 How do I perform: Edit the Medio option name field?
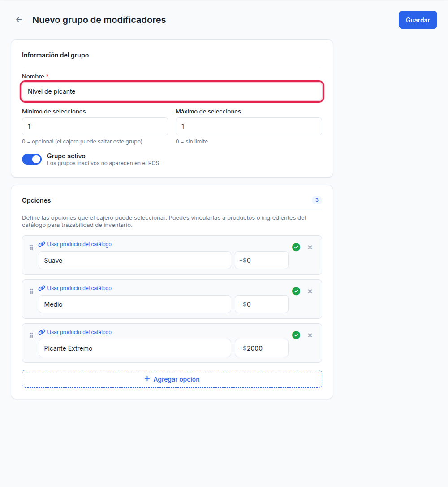click(135, 304)
